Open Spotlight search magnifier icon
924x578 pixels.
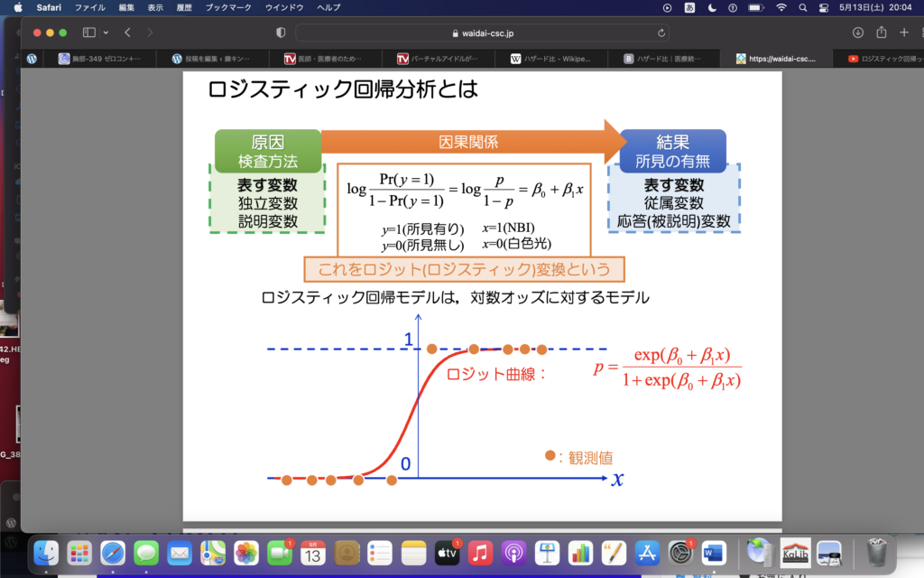803,7
